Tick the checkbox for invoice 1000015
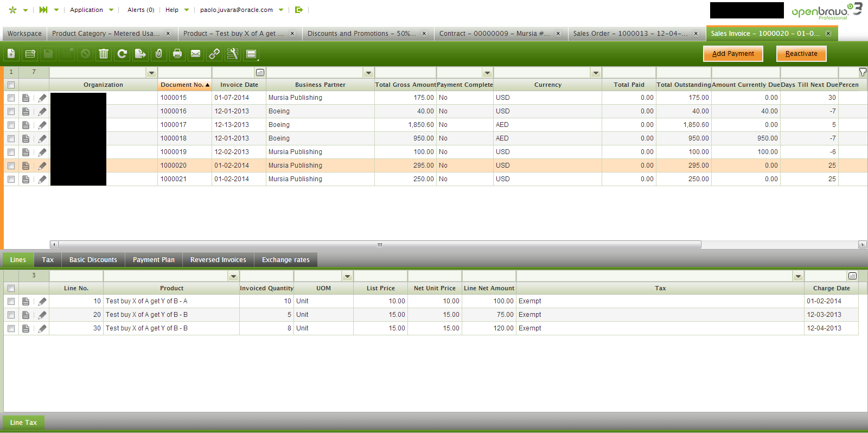Screen dimensions: 868x433 point(11,98)
